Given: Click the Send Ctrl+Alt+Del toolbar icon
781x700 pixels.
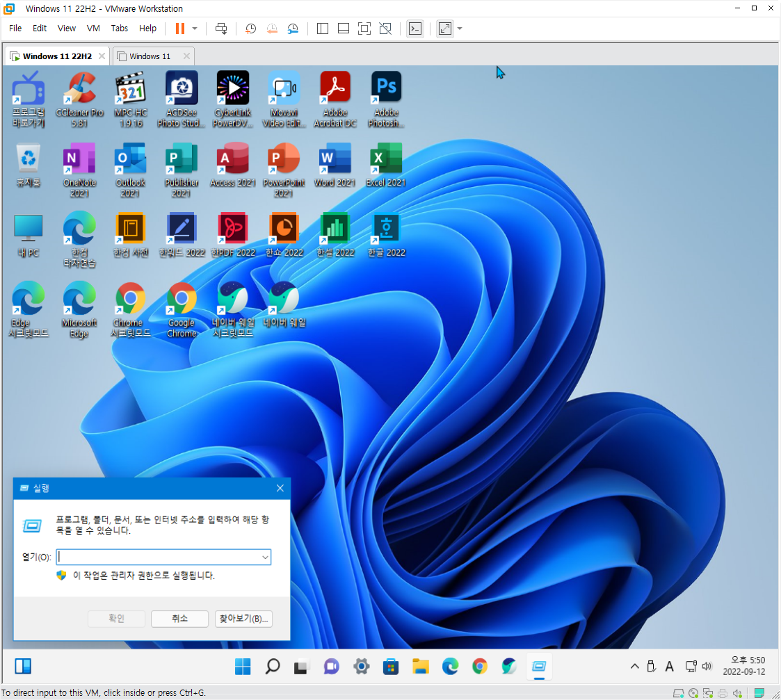Looking at the screenshot, I should (x=221, y=29).
